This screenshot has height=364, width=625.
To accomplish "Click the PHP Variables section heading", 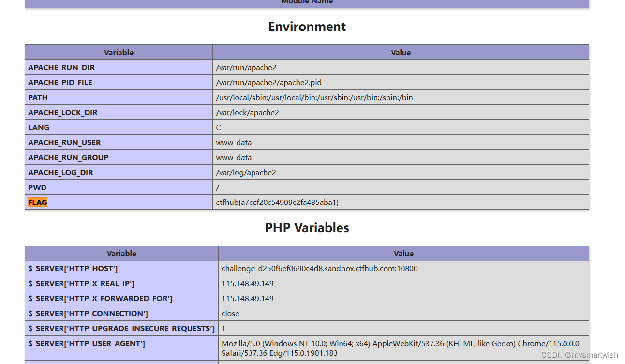I will (307, 227).
